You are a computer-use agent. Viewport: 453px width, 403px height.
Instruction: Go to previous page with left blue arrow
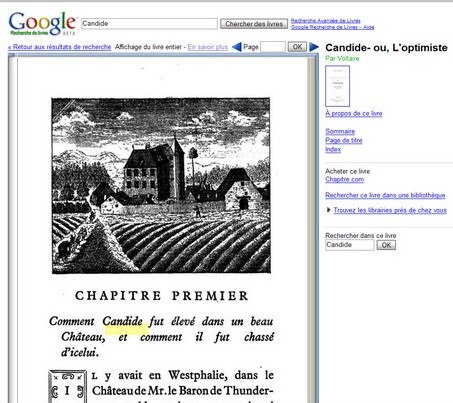coord(236,47)
